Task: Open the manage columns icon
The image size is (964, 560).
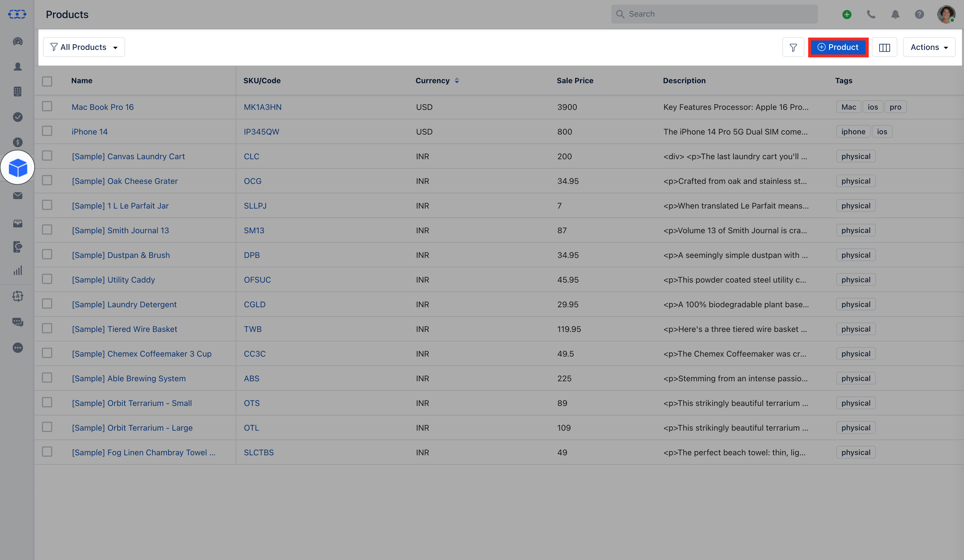Action: pos(885,47)
